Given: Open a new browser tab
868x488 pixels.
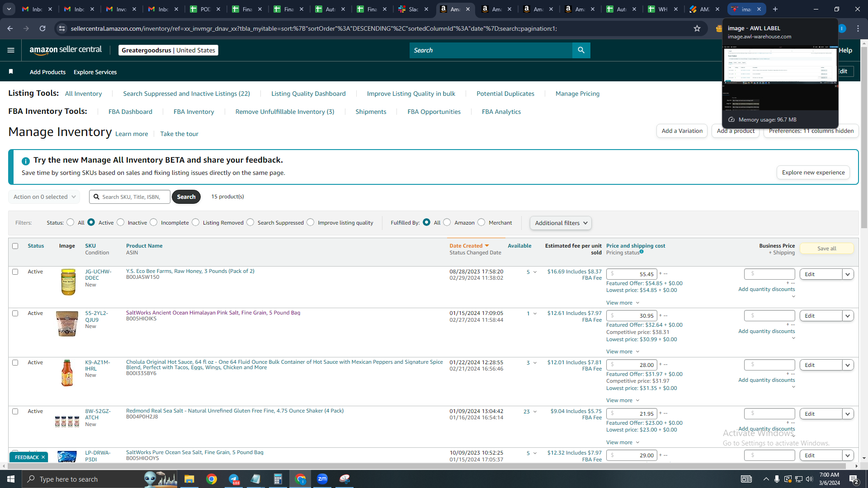Looking at the screenshot, I should click(x=775, y=9).
